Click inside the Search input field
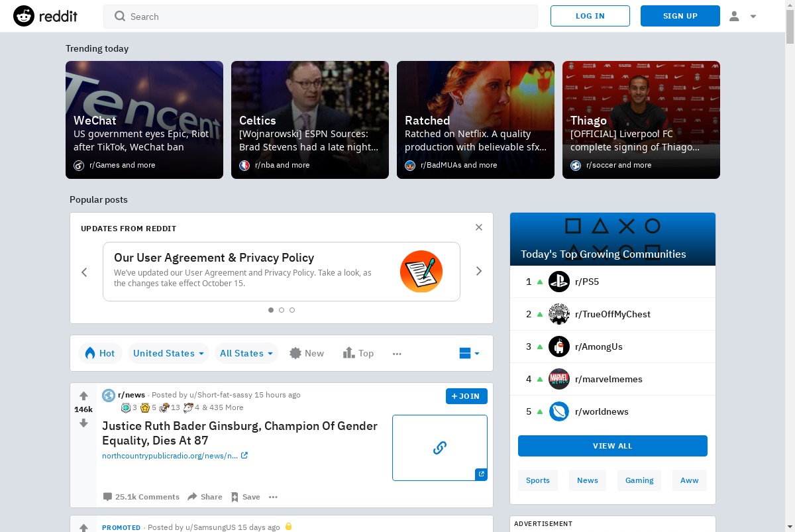Viewport: 795px width, 532px height. 321,17
